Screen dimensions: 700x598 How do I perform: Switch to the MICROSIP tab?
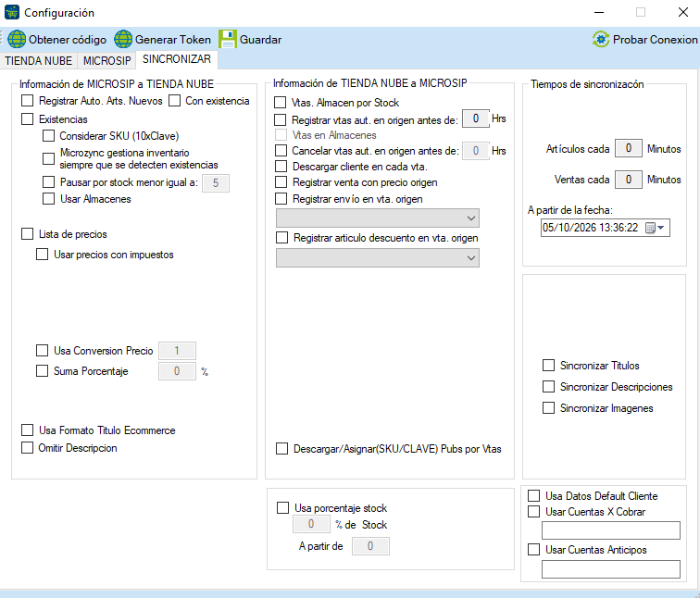coord(107,61)
